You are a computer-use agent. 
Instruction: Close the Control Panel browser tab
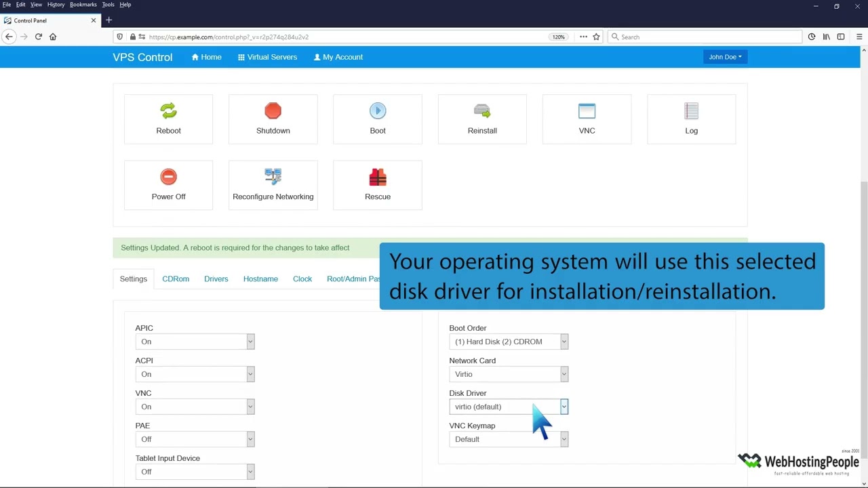(94, 20)
